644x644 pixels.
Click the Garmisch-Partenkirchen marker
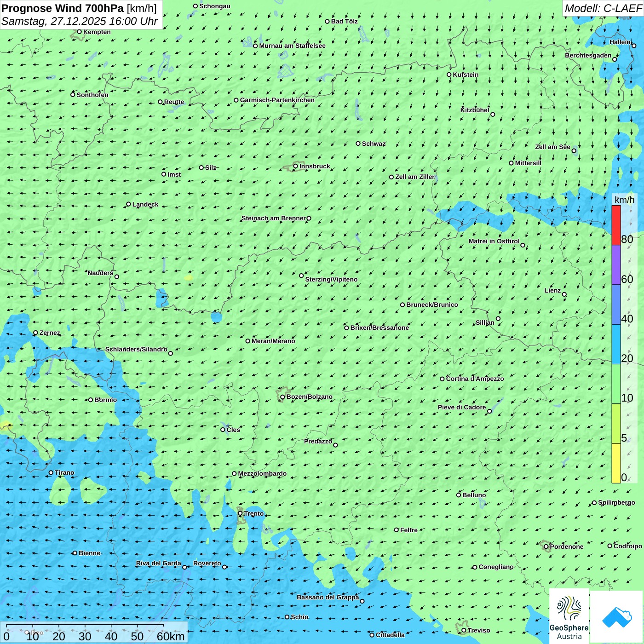click(236, 100)
